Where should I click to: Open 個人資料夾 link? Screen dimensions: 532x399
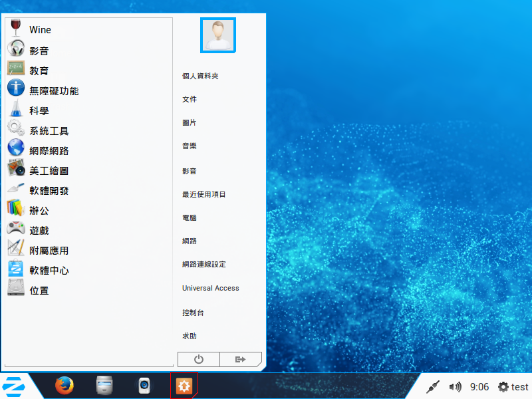(200, 76)
